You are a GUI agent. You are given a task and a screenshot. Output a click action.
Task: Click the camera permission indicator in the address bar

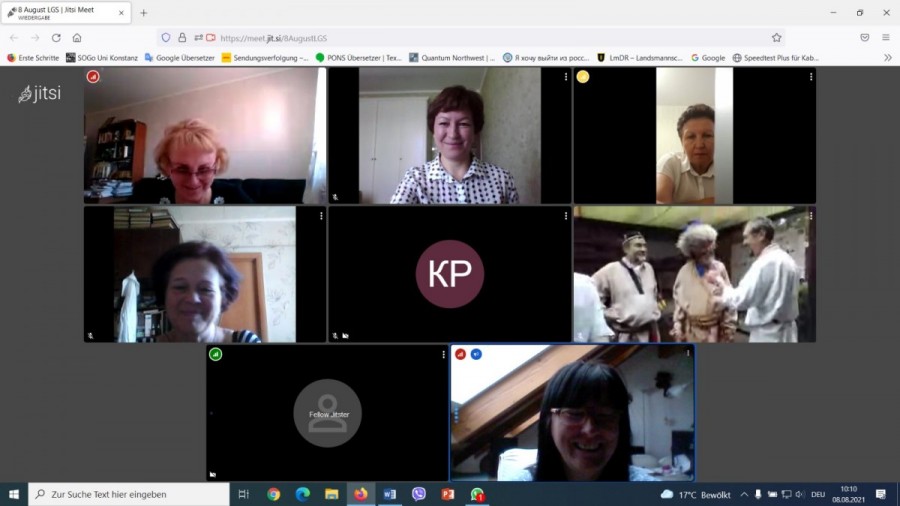pos(211,38)
